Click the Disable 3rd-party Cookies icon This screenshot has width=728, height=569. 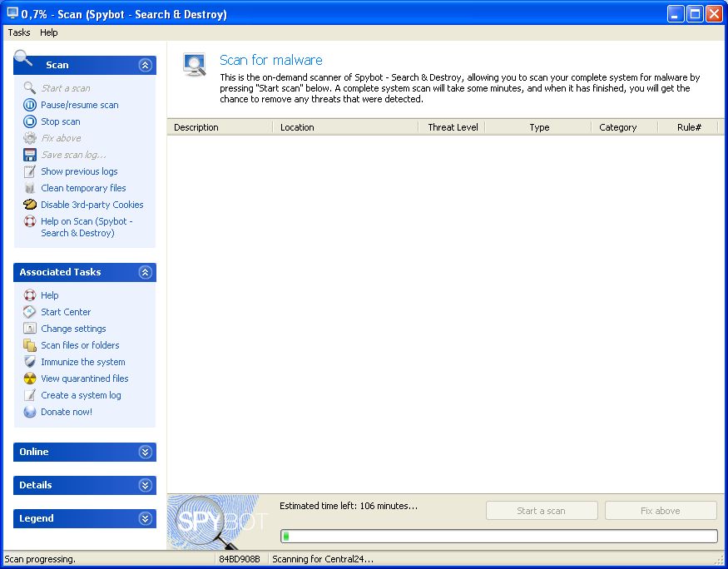[30, 205]
